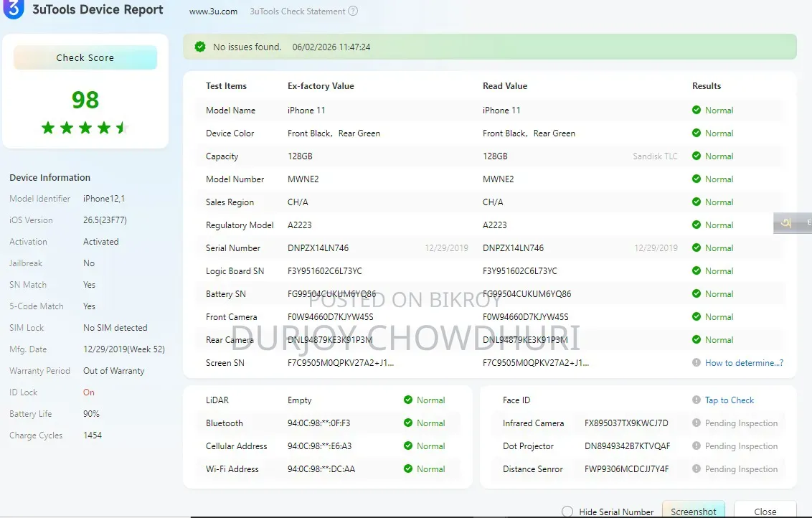Click the Infrared Camera serial FX895037TX9KWCJ7D
This screenshot has height=518, width=812.
(626, 423)
